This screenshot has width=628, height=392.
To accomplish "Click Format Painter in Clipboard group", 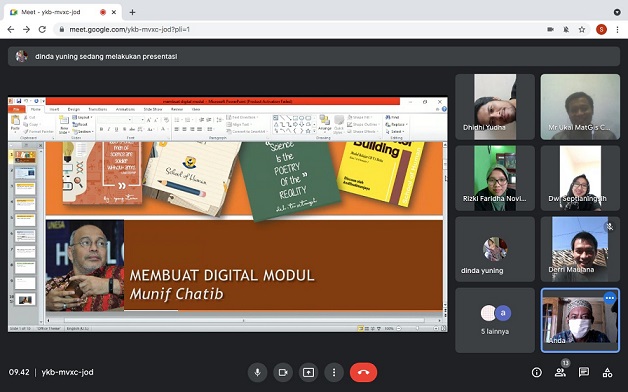I will 38,131.
